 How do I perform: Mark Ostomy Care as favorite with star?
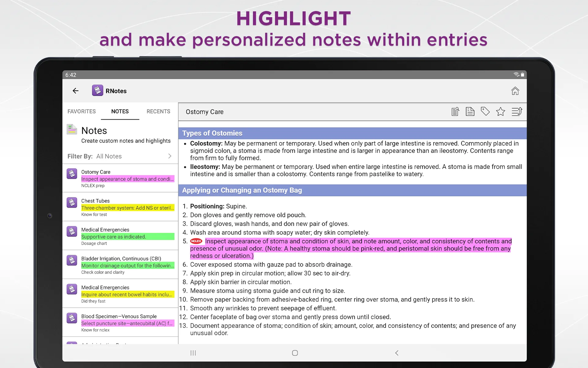[500, 112]
